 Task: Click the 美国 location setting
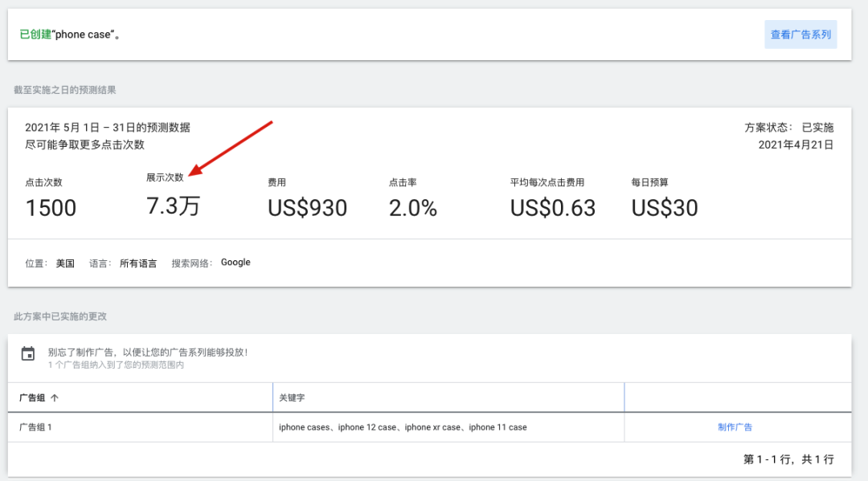click(x=64, y=263)
